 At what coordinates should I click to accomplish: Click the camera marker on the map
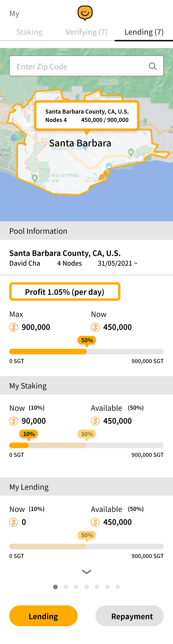[109, 166]
